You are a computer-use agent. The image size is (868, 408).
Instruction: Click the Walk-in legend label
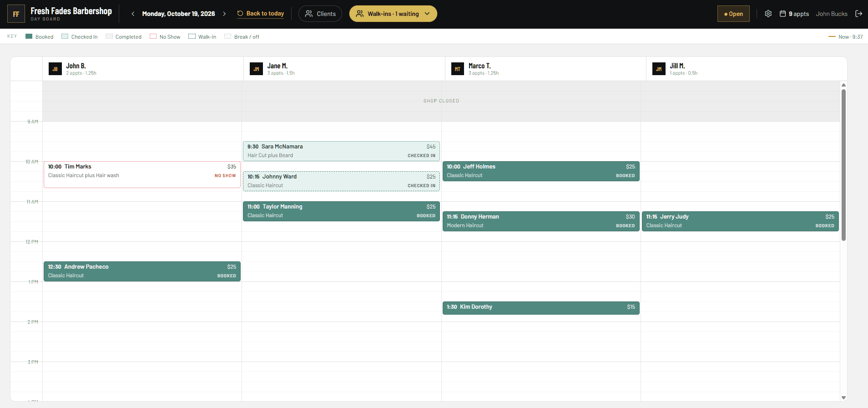point(207,37)
